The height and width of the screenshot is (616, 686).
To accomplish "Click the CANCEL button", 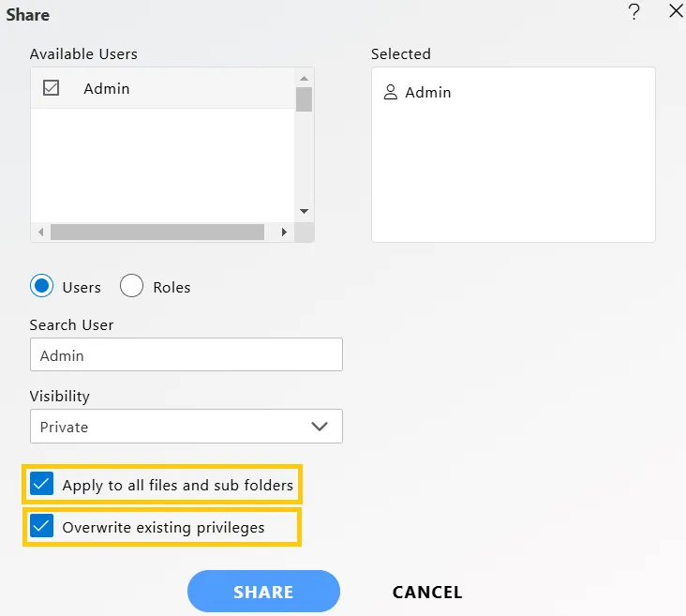I will [x=427, y=592].
